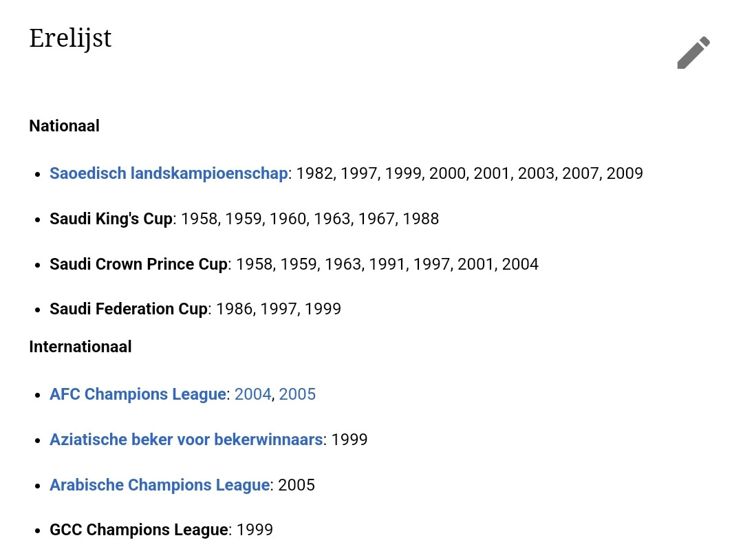The image size is (743, 560).
Task: Click the Saudi Crown Prince Cup entry
Action: tap(138, 264)
